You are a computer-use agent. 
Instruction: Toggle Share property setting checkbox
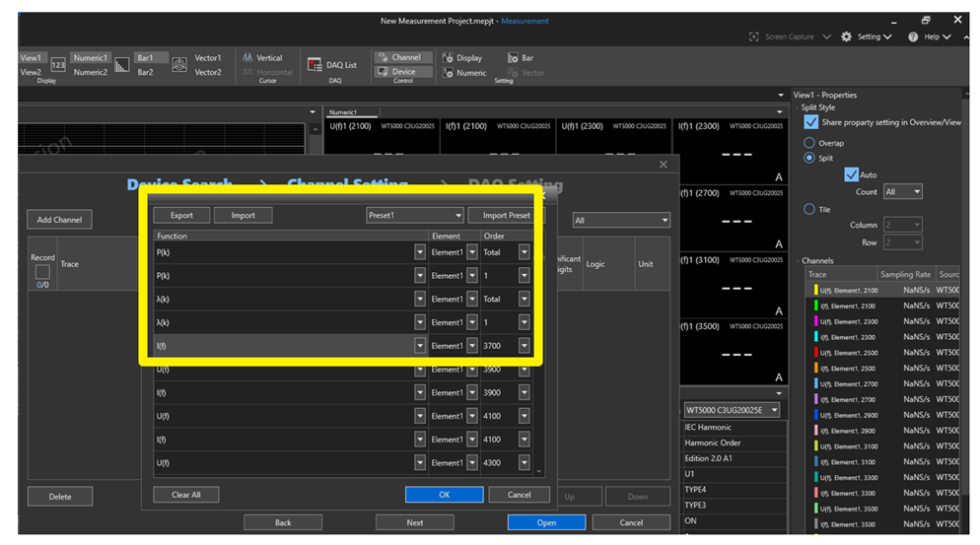pyautogui.click(x=810, y=122)
